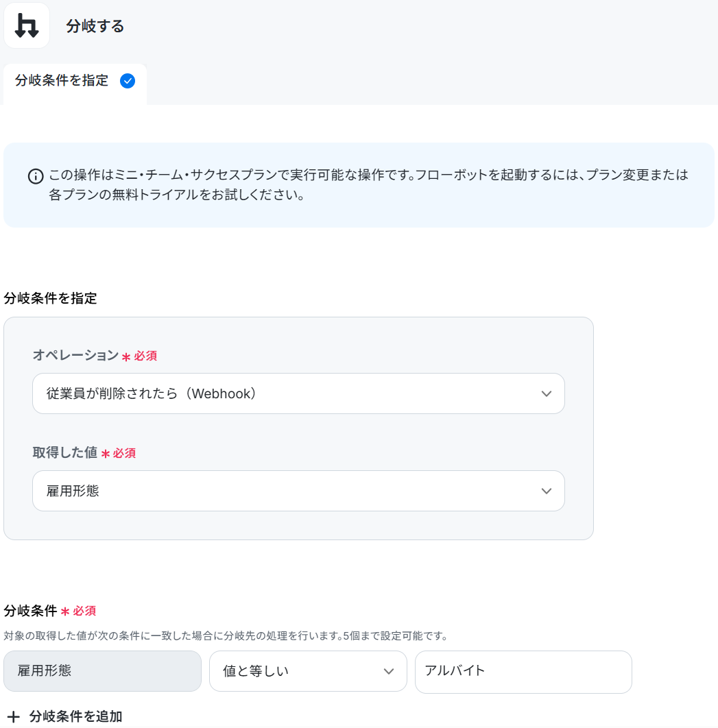Click the アルバイト value input field
This screenshot has height=728, width=718.
[x=523, y=672]
